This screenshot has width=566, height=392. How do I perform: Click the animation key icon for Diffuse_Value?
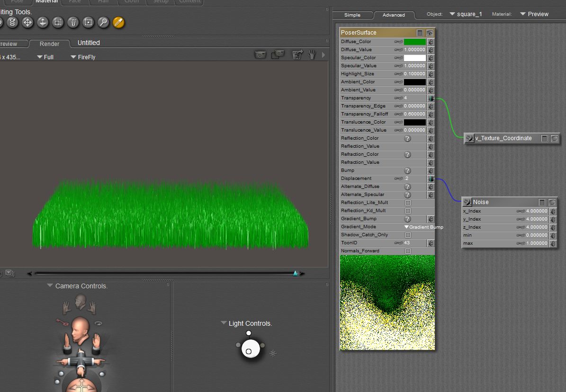tap(399, 50)
